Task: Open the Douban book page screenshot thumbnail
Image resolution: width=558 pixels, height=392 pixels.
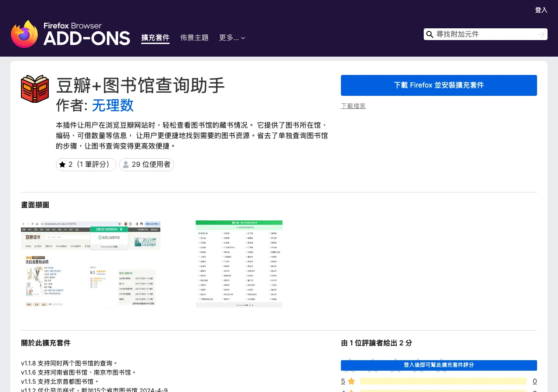Action: (91, 264)
